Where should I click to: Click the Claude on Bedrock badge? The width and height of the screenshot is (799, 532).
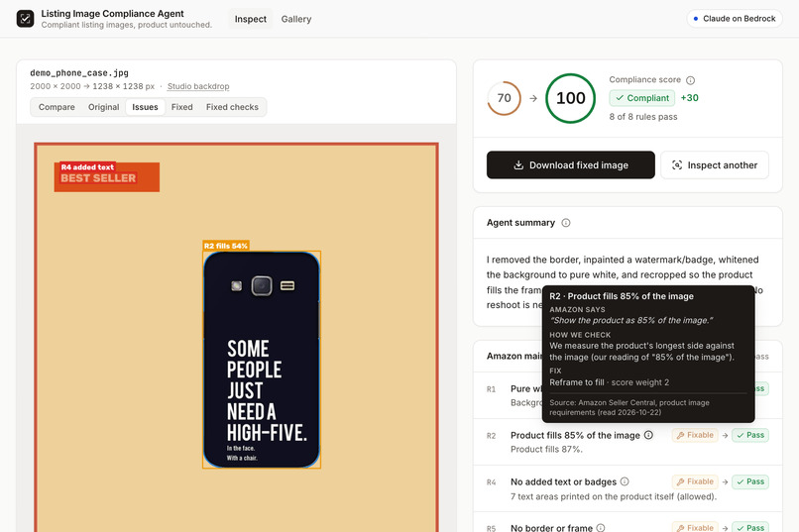click(x=735, y=18)
